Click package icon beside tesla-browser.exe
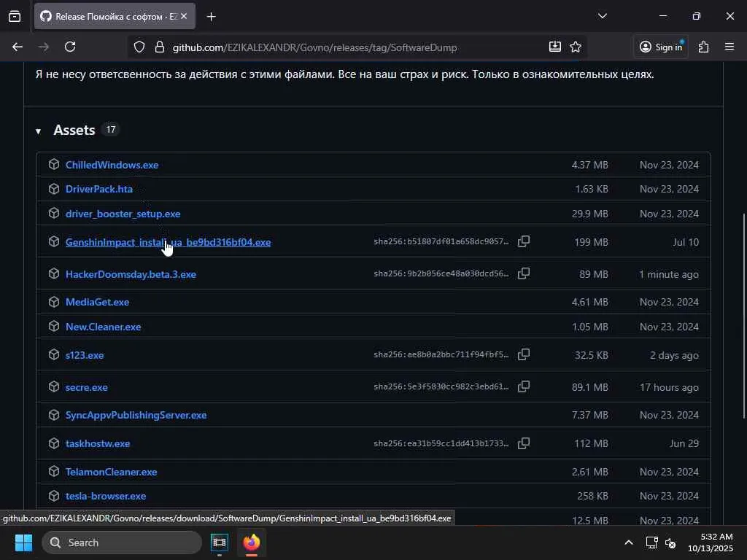 pyautogui.click(x=54, y=495)
